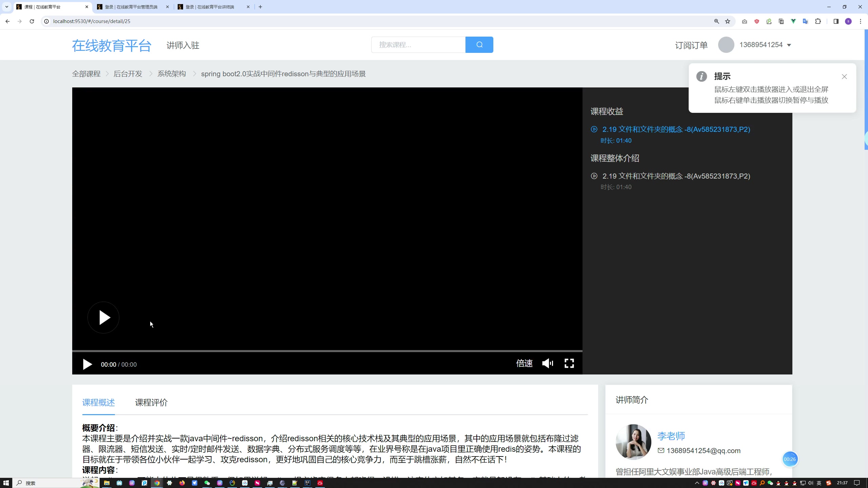Open WeChat from the taskbar

[207, 483]
